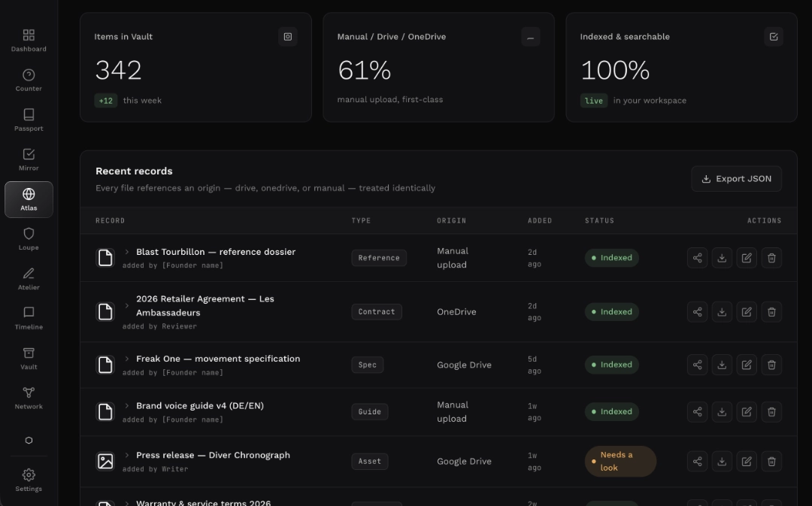812x506 pixels.
Task: Open Passport from the sidebar
Action: tap(29, 120)
